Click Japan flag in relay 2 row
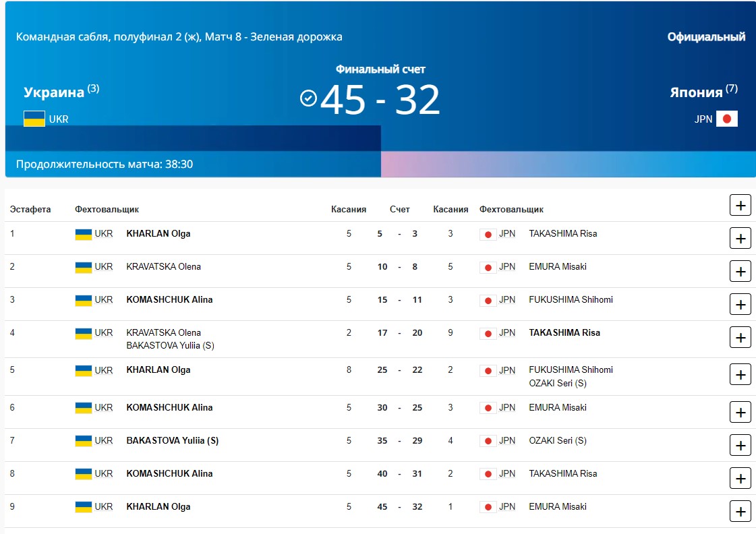Screen dimensions: 756x534 (x=488, y=268)
